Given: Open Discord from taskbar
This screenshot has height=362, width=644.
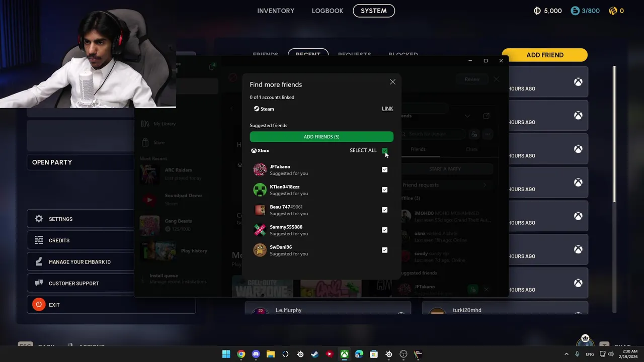Looking at the screenshot, I should click(x=256, y=354).
